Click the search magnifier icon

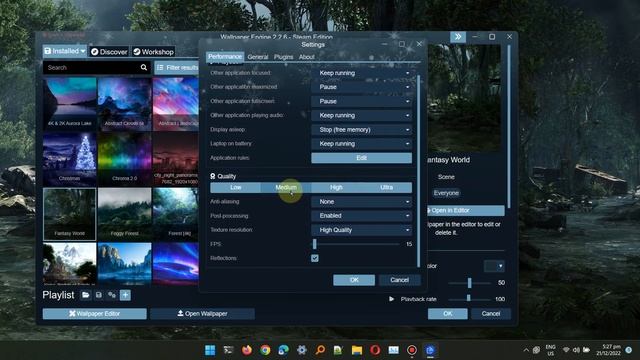pyautogui.click(x=144, y=67)
